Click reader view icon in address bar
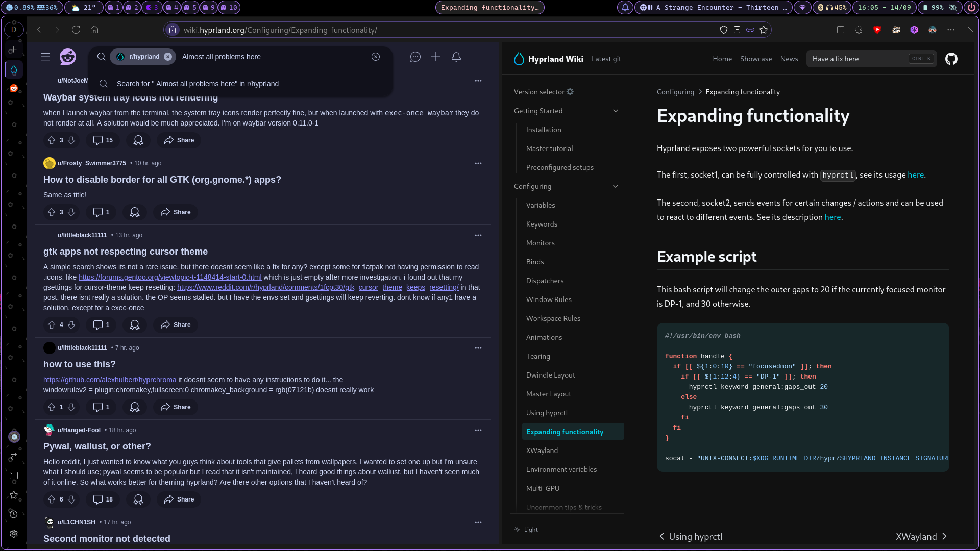 click(x=737, y=30)
